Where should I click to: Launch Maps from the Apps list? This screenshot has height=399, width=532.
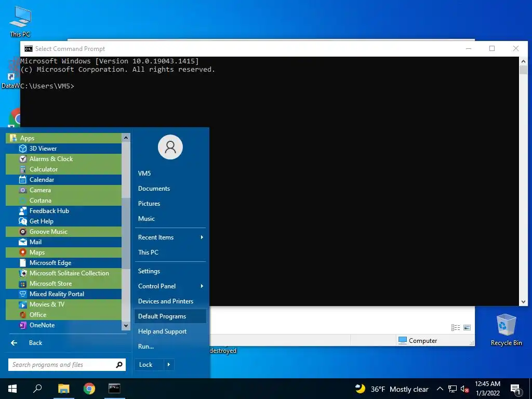point(63,252)
